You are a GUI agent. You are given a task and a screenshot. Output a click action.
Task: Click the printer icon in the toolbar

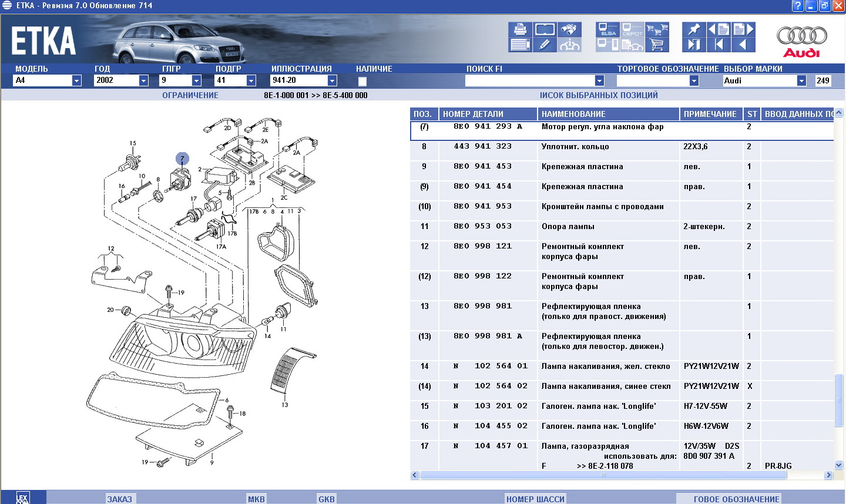pos(520,29)
